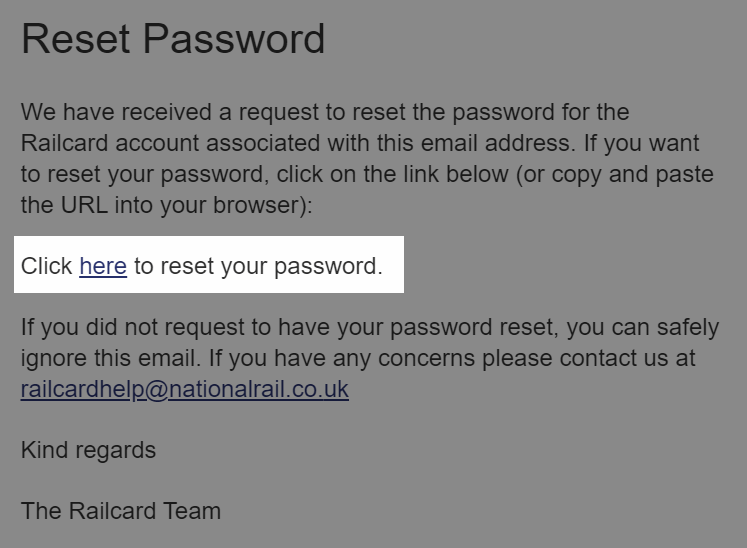The width and height of the screenshot is (747, 548).
Task: Click the words "password for the" in first line
Action: click(x=541, y=112)
